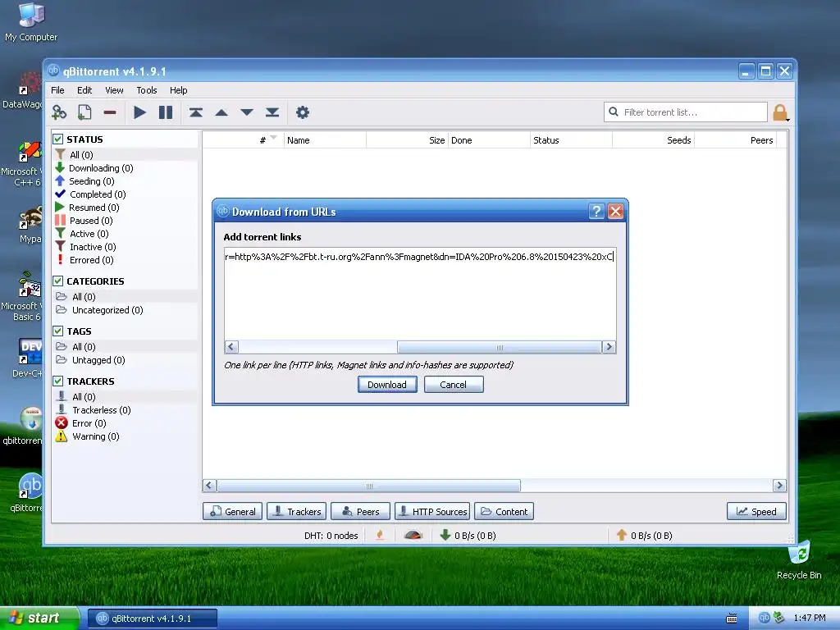Click the alternative speed limits speedometer icon
This screenshot has height=630, width=840.
point(413,535)
